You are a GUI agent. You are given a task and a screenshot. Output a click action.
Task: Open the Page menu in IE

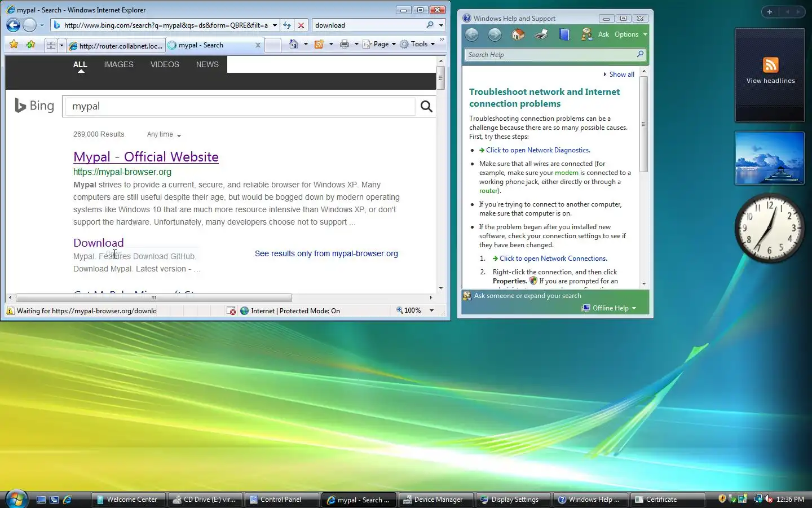tap(379, 44)
